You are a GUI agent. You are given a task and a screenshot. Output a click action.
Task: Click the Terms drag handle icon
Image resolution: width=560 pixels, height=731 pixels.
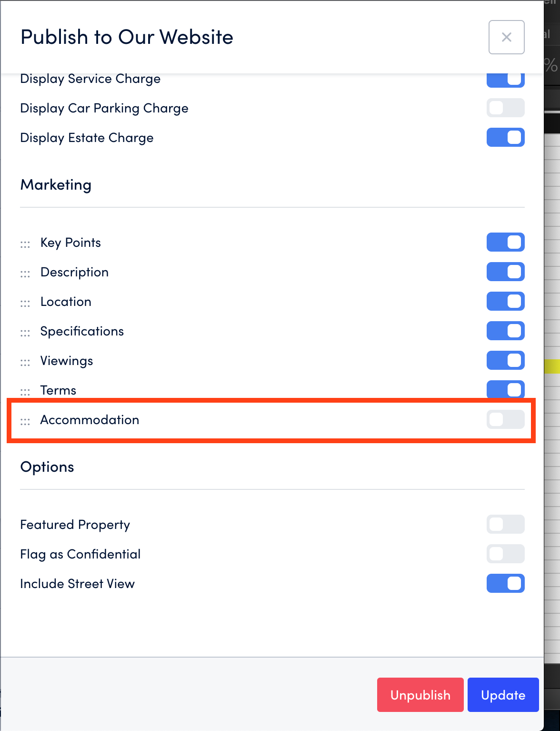[x=25, y=392]
